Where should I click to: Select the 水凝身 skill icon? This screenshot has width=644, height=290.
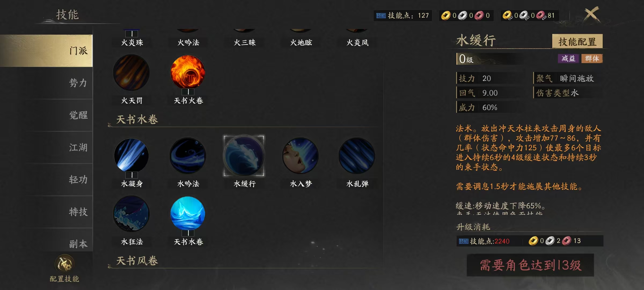coord(131,155)
